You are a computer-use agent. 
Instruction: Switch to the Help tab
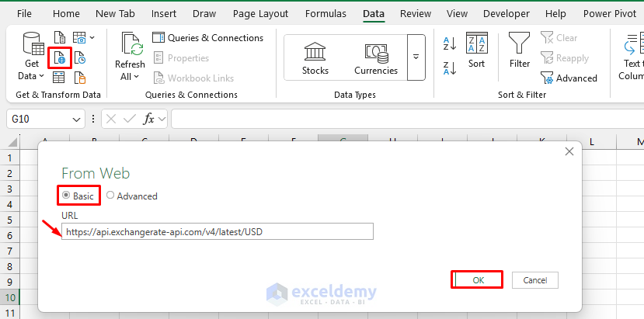pos(555,13)
